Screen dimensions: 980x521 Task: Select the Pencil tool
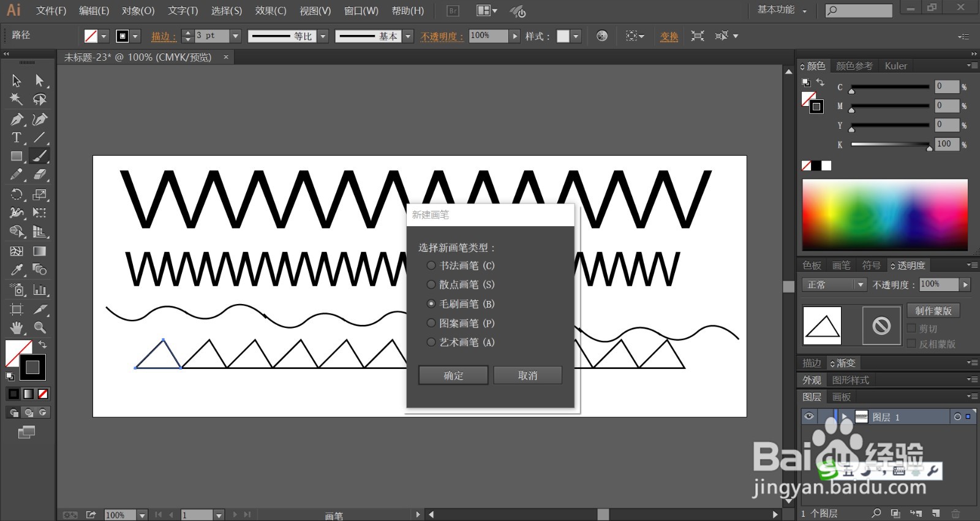click(x=17, y=175)
